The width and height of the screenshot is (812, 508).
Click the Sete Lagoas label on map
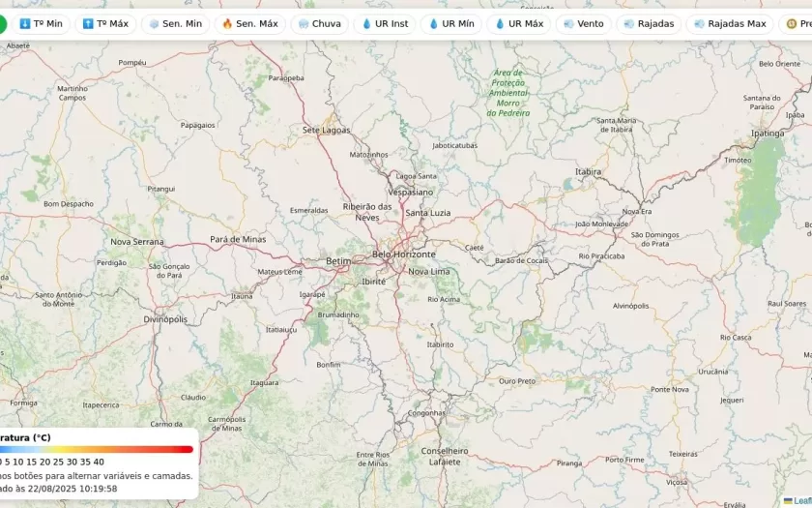326,129
